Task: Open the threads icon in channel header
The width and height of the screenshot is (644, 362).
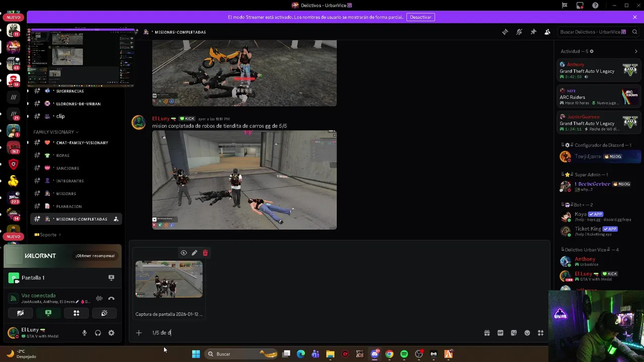Action: click(x=505, y=32)
